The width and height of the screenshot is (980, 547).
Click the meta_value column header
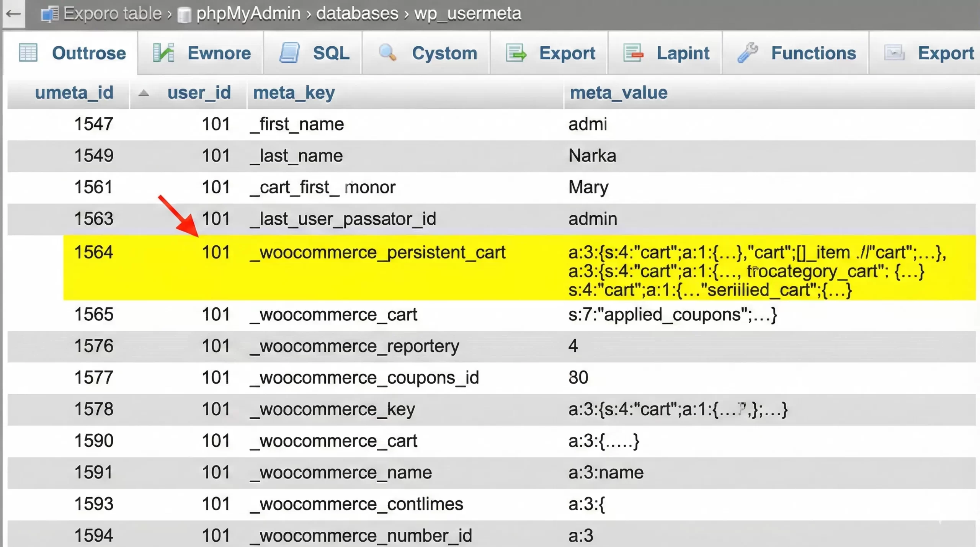[618, 93]
